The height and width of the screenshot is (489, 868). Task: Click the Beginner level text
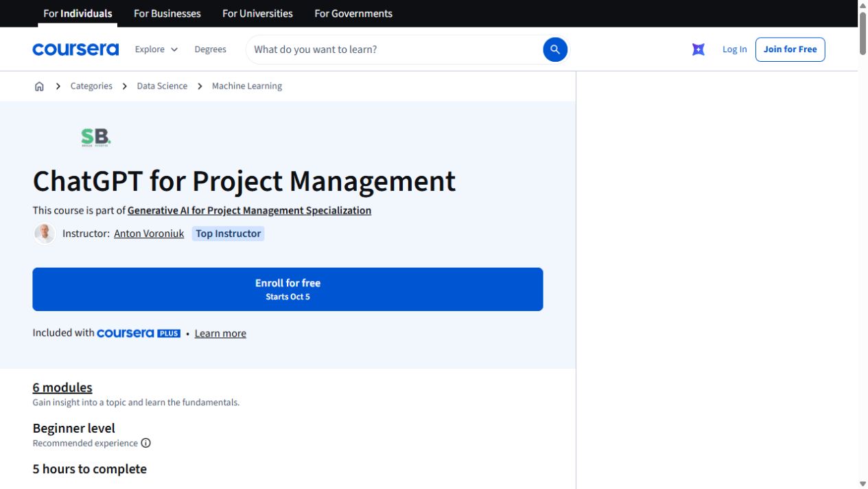click(x=73, y=428)
